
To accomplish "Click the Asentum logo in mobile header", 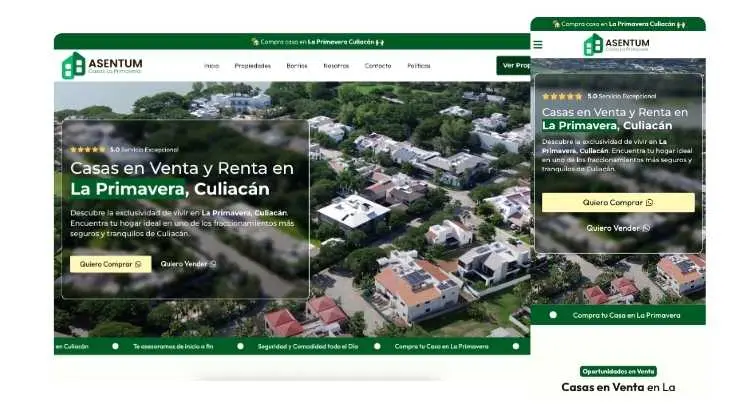I will 616,44.
